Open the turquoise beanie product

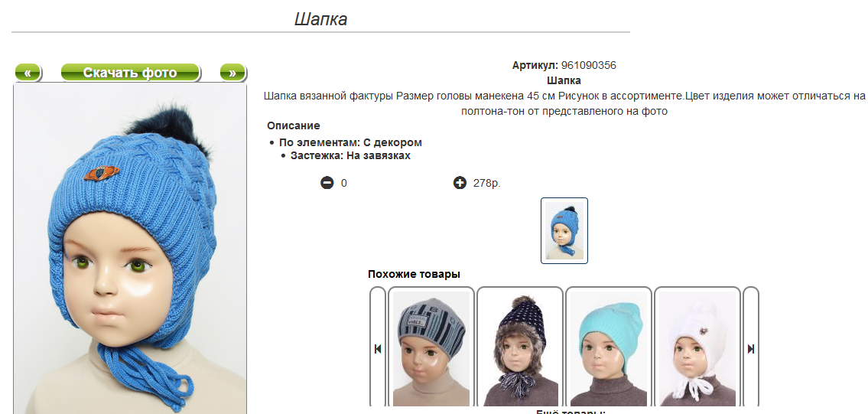(609, 348)
